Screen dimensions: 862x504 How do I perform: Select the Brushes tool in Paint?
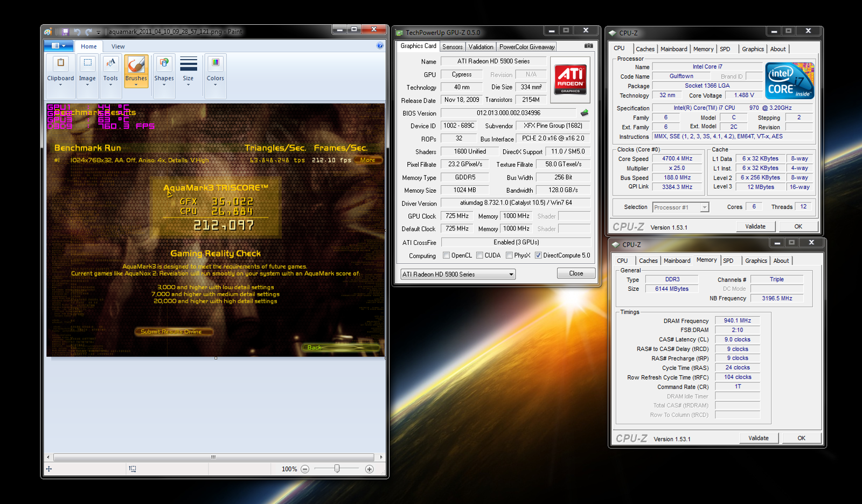(136, 71)
